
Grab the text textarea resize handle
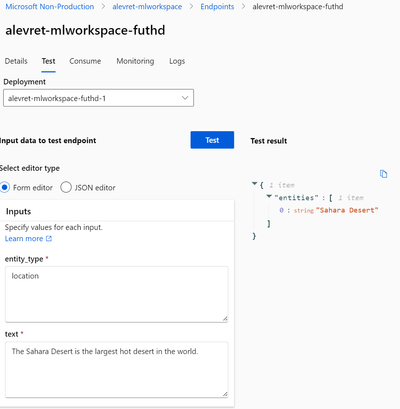click(x=225, y=394)
